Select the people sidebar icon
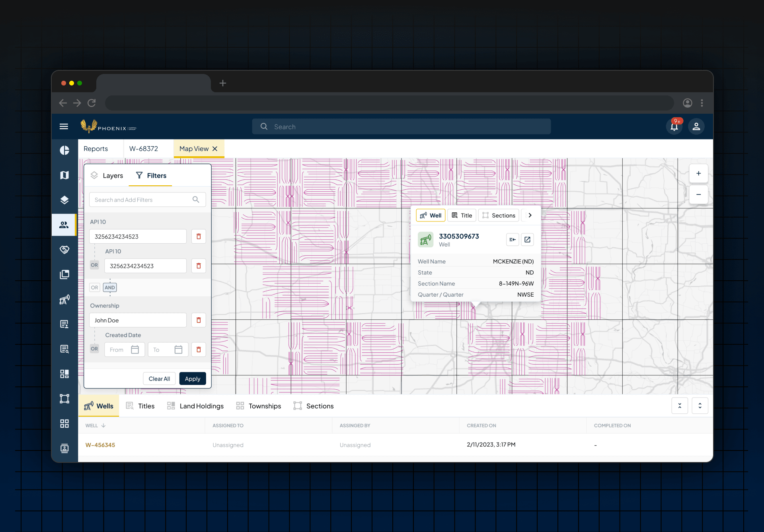 tap(64, 225)
